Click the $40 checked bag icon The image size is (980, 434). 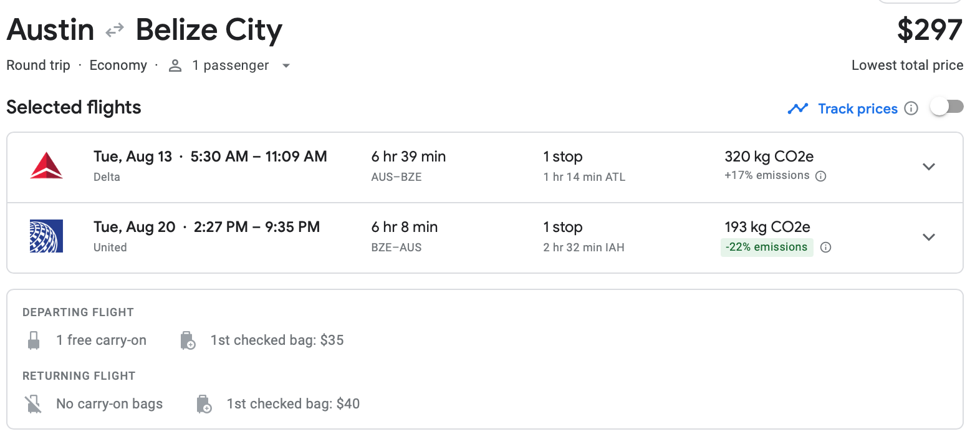204,404
